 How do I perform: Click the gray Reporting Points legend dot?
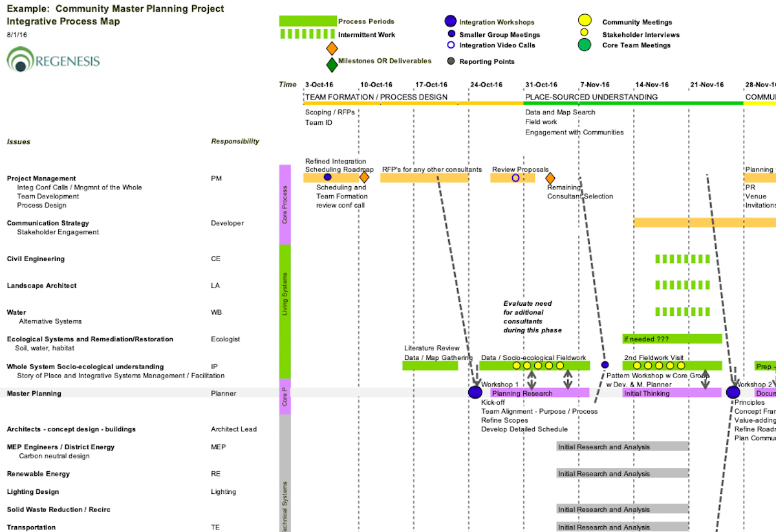click(x=451, y=61)
